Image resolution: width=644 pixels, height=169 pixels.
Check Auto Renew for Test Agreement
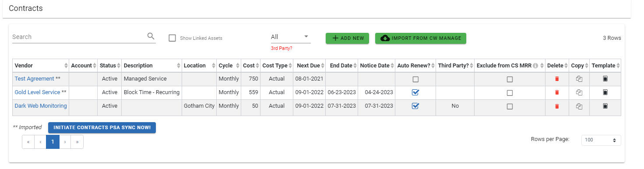click(415, 79)
